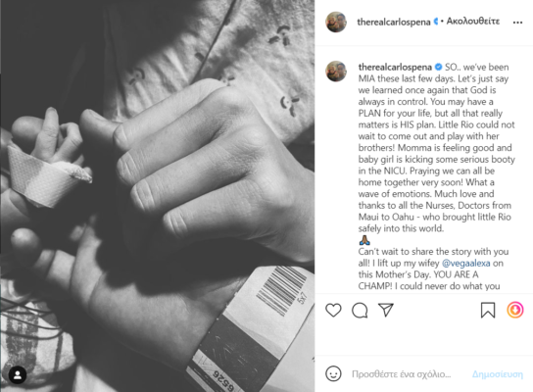Click verified badge in post header
Screen dimensions: 533x392
pyautogui.click(x=435, y=23)
